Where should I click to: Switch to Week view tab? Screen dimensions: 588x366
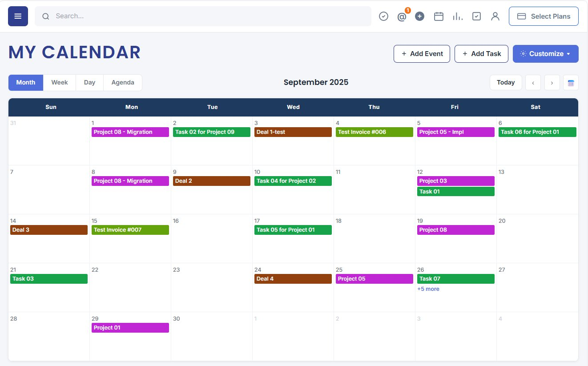point(60,82)
